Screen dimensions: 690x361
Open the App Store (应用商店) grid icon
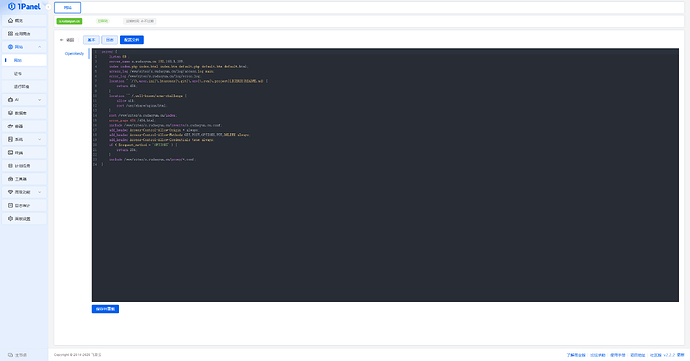click(x=11, y=34)
